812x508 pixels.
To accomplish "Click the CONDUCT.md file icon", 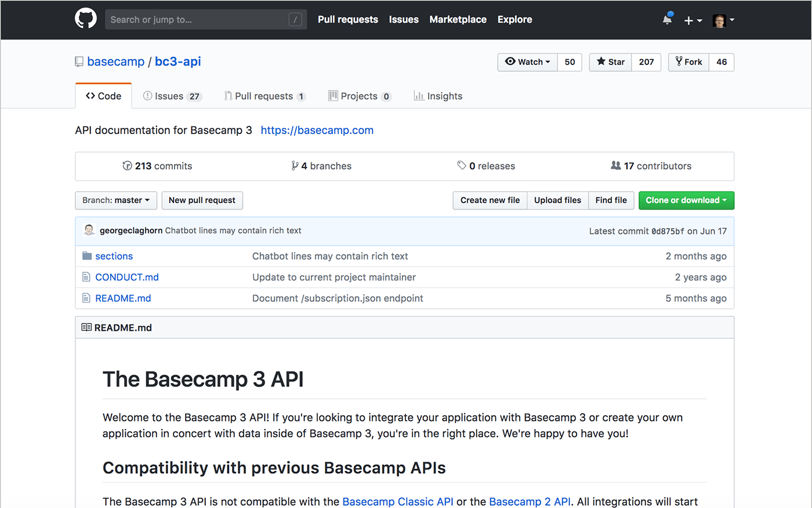I will point(86,277).
